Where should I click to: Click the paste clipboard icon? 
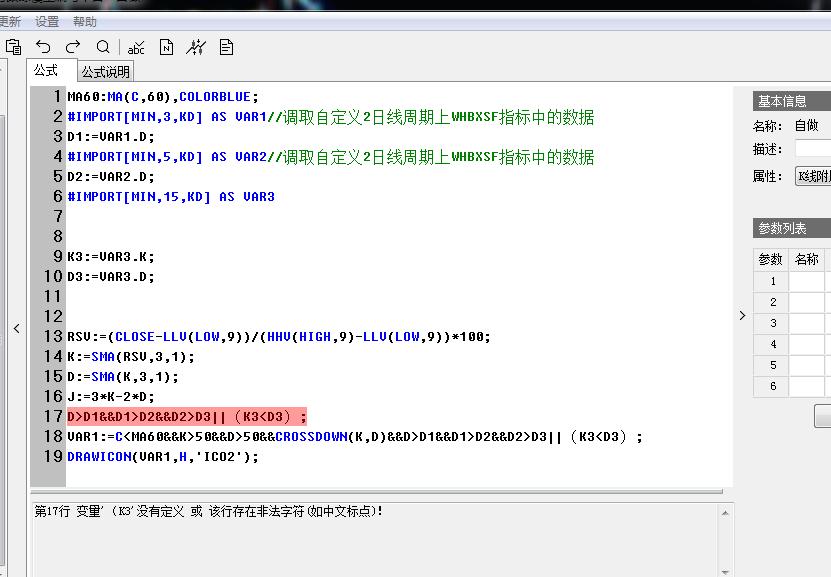coord(13,47)
